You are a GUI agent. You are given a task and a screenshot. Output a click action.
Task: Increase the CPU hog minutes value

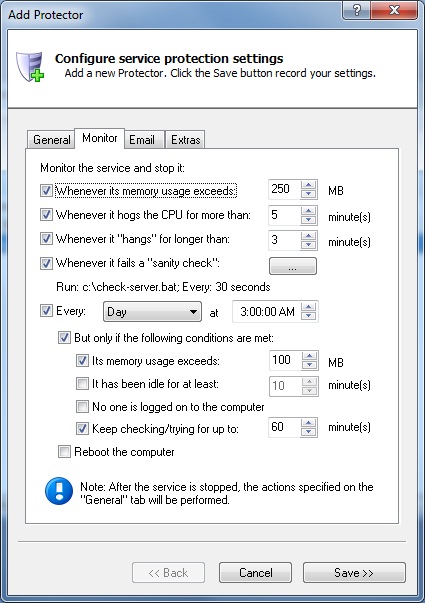pos(308,210)
